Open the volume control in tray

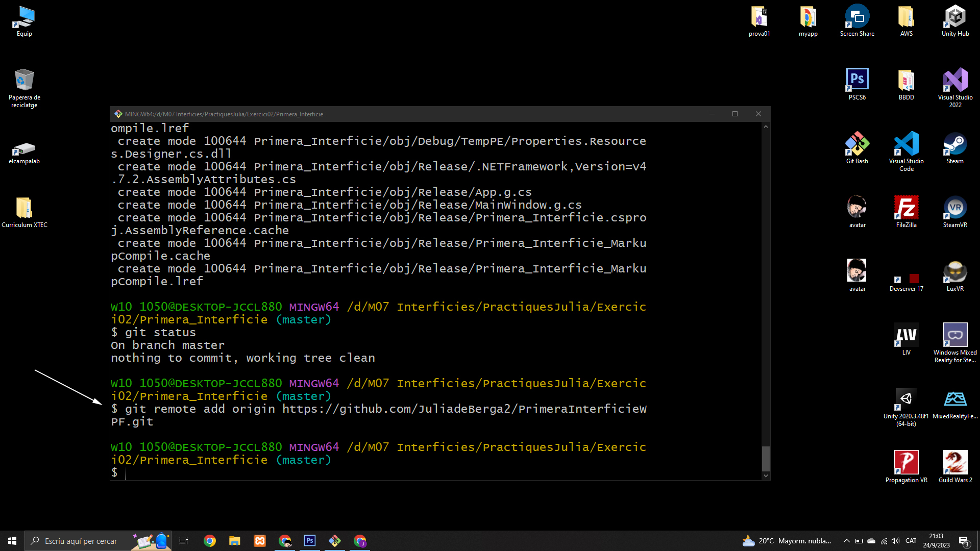[896, 541]
